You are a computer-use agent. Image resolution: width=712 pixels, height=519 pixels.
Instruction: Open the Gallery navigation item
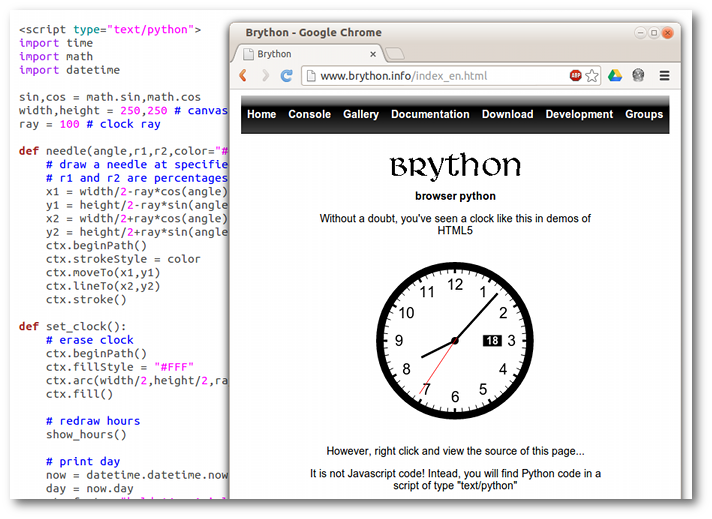click(x=361, y=115)
